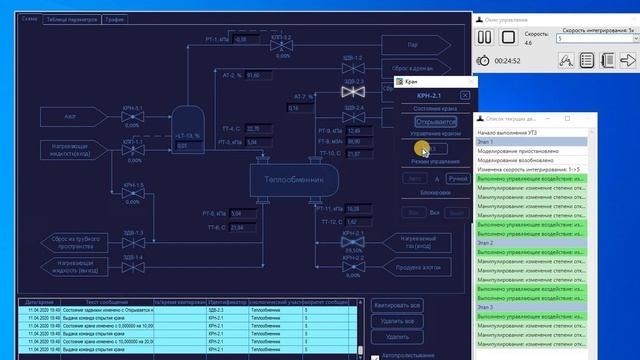Image resolution: width=640 pixels, height=360 pixels.
Task: Click the Квитировать все button
Action: 397,305
